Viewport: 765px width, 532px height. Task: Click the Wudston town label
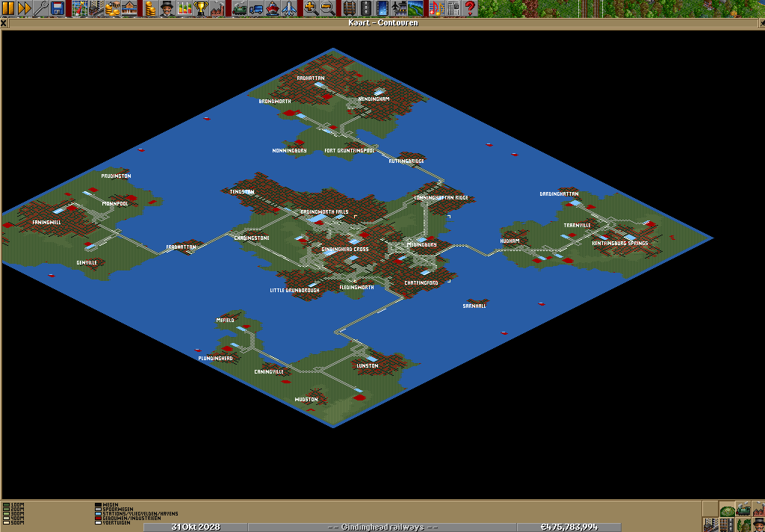[306, 400]
